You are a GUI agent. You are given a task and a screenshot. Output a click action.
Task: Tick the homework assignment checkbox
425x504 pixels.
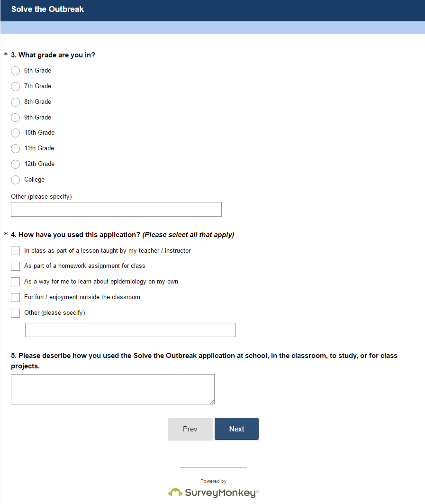pos(16,266)
